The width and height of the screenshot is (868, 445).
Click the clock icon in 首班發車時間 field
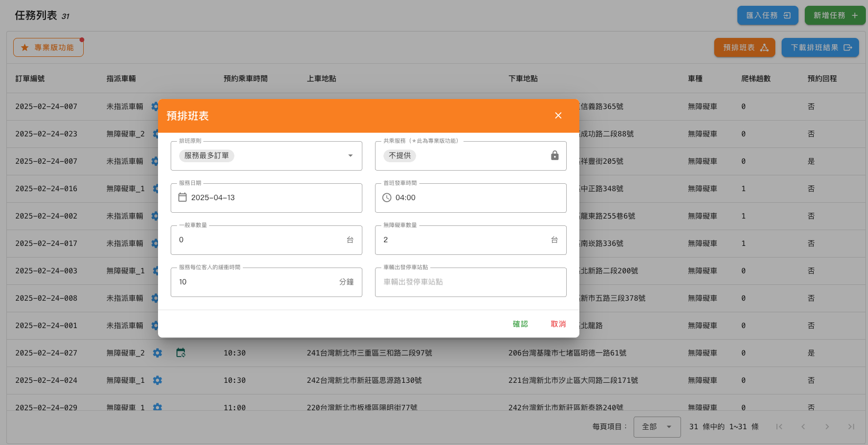point(387,197)
